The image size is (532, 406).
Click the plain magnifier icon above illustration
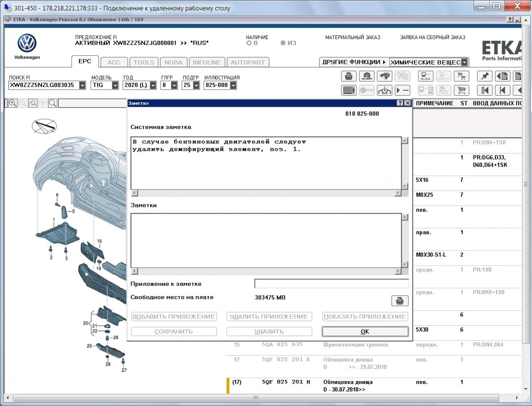(x=52, y=103)
